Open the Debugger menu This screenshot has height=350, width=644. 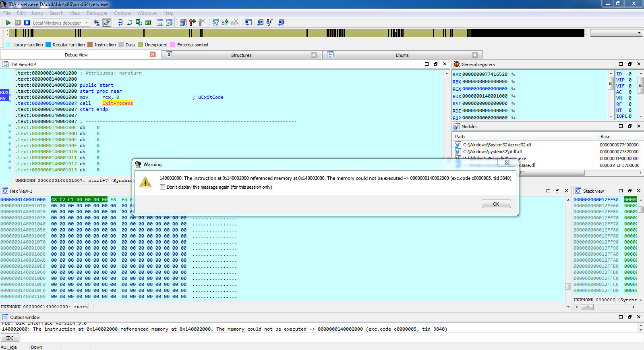coord(97,13)
